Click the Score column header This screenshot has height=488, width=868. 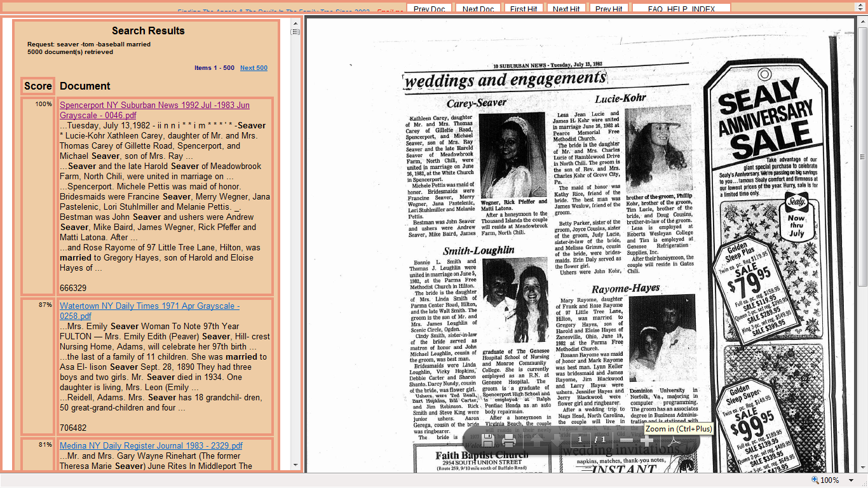coord(38,86)
